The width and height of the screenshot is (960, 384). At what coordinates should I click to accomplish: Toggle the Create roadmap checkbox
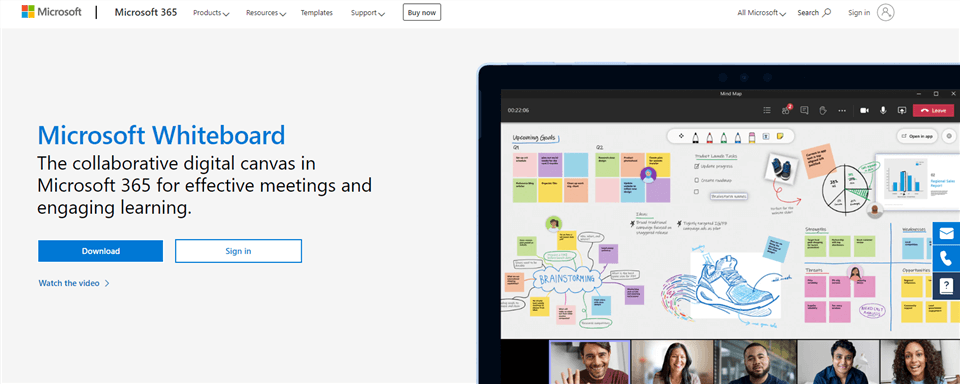697,180
